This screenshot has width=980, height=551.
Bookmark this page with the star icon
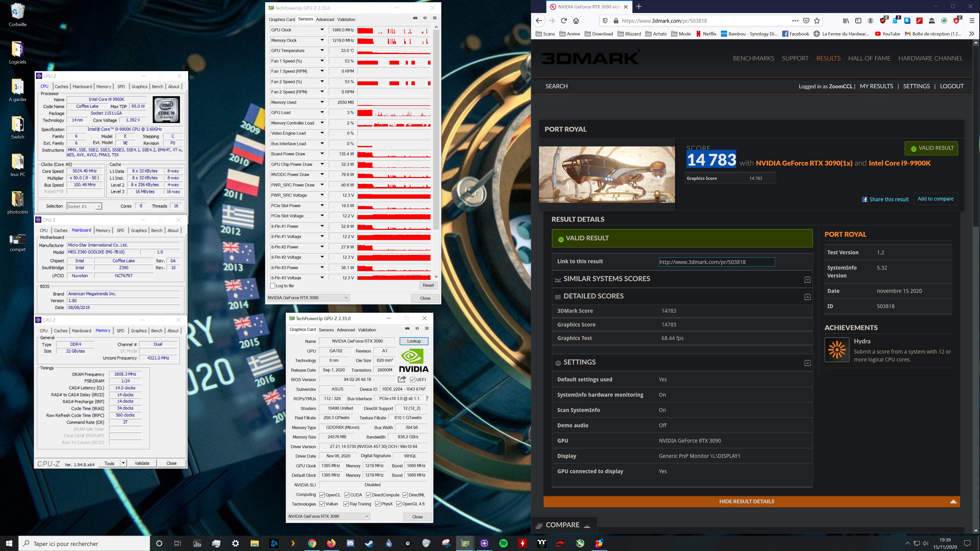(817, 20)
